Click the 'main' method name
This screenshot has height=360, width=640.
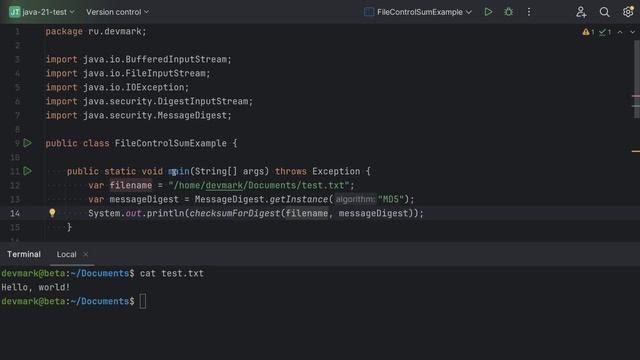click(179, 171)
